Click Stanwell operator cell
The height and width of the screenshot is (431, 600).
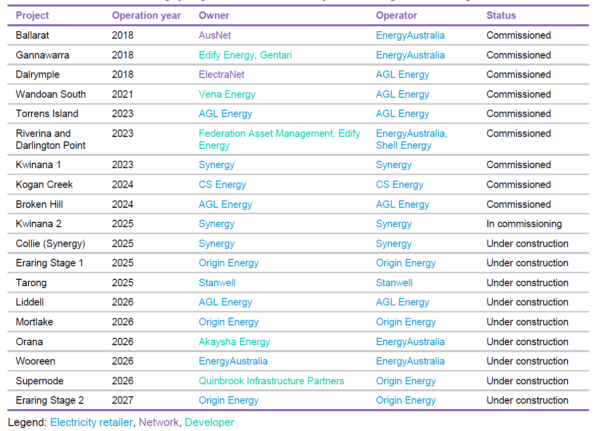(x=394, y=283)
